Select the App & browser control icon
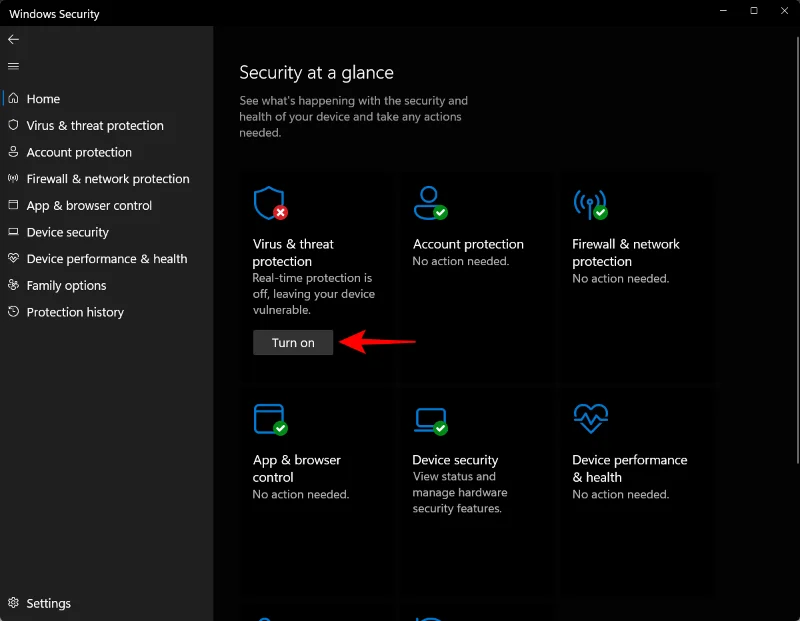This screenshot has width=800, height=621. pos(272,420)
